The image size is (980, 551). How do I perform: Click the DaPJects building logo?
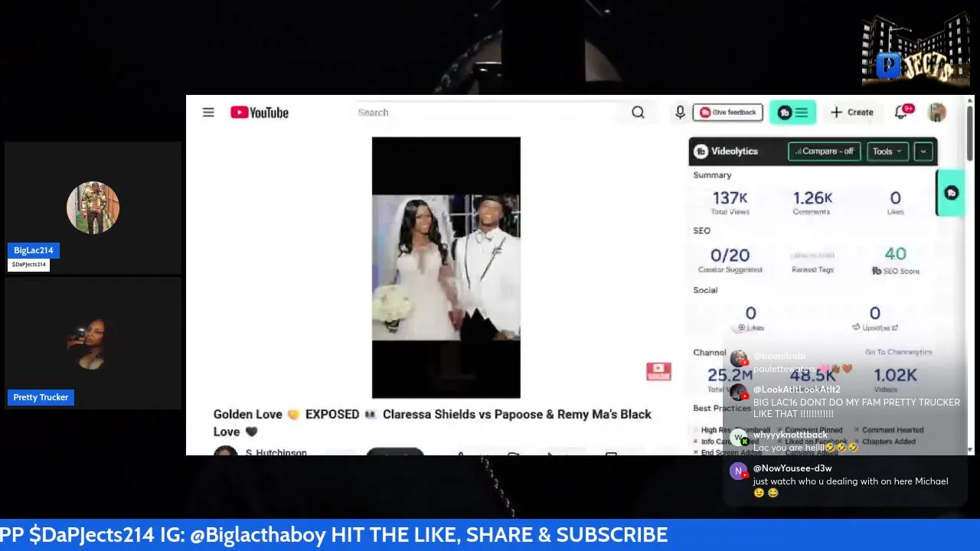click(x=916, y=49)
